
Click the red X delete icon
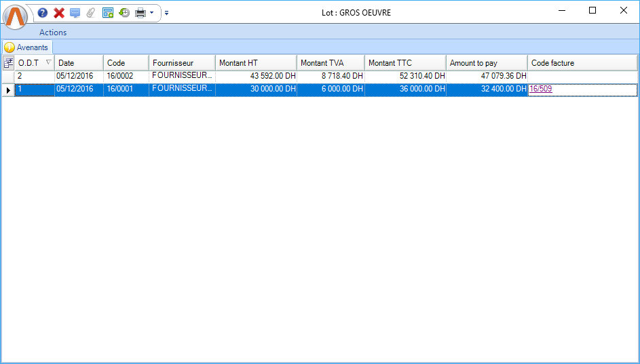(x=59, y=12)
